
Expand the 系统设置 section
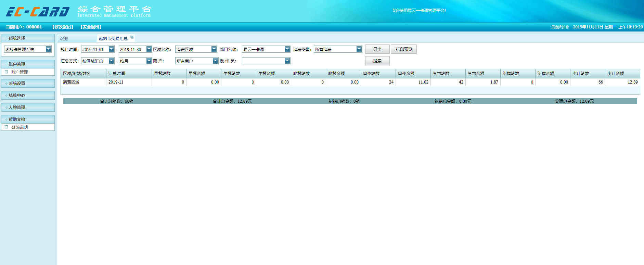[x=28, y=83]
